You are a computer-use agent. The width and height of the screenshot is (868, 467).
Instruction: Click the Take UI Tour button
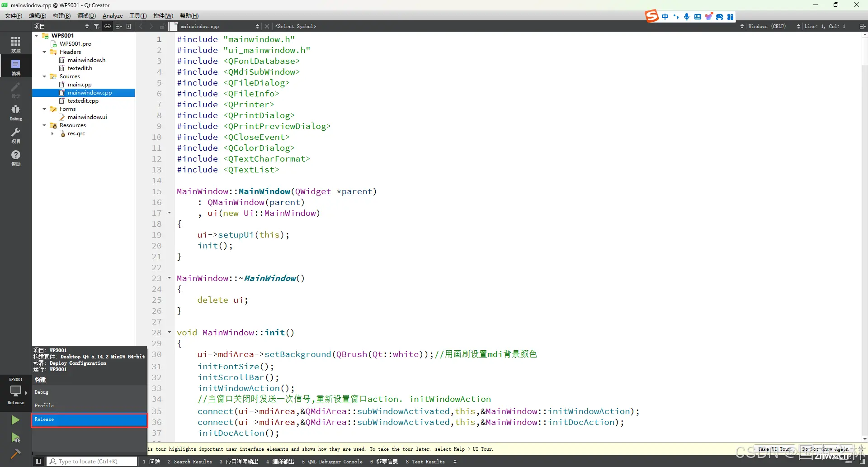pyautogui.click(x=775, y=449)
